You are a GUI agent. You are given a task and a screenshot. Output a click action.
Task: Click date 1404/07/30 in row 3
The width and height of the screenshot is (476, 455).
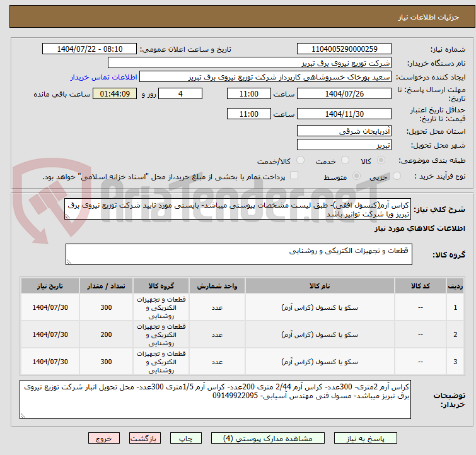(x=50, y=362)
